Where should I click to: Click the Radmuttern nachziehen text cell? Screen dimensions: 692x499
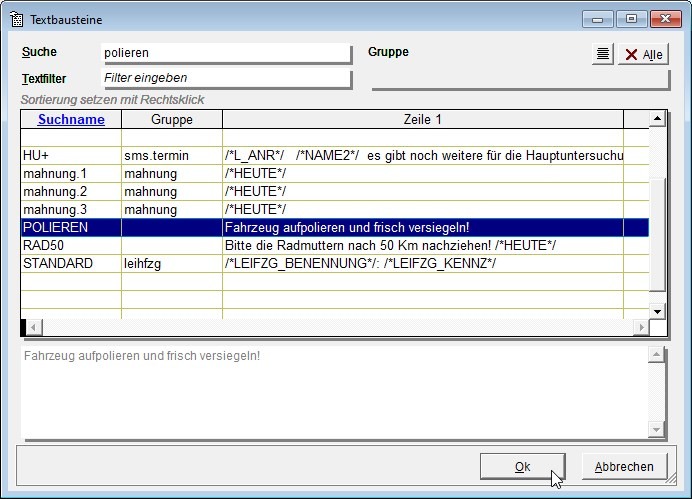point(423,245)
